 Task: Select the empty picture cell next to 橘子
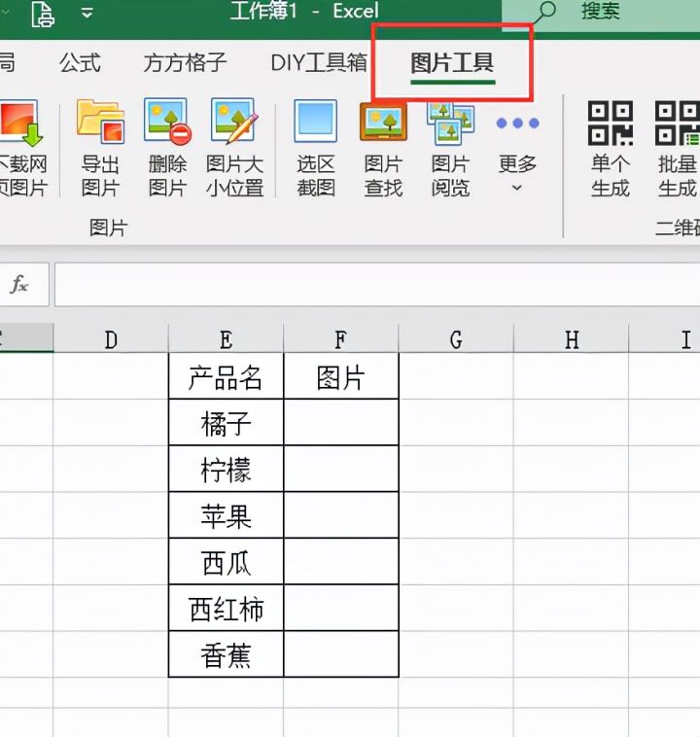(x=341, y=423)
